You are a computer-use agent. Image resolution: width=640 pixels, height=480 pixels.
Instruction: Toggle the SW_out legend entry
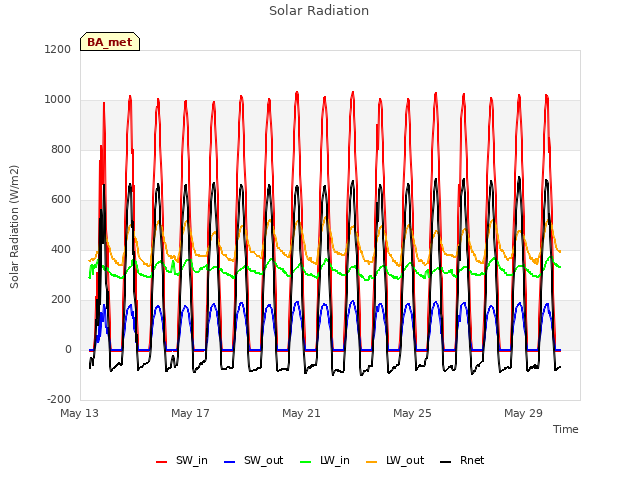[x=253, y=460]
